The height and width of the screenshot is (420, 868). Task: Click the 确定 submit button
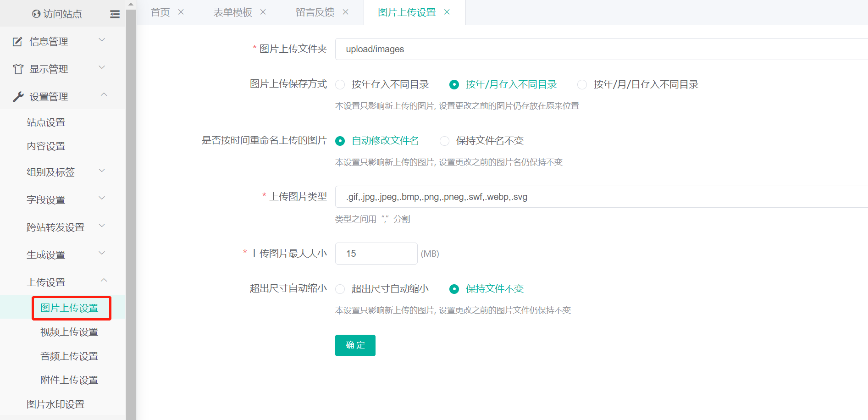point(355,345)
